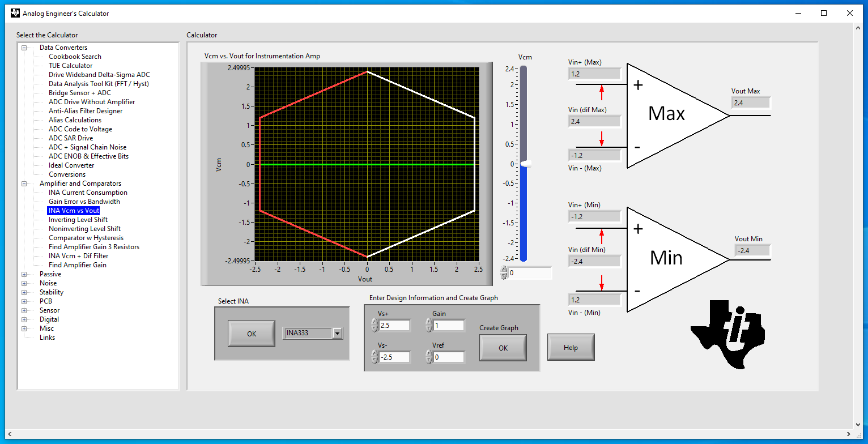Open the INA333 model dropdown
The width and height of the screenshot is (868, 444).
tap(337, 333)
